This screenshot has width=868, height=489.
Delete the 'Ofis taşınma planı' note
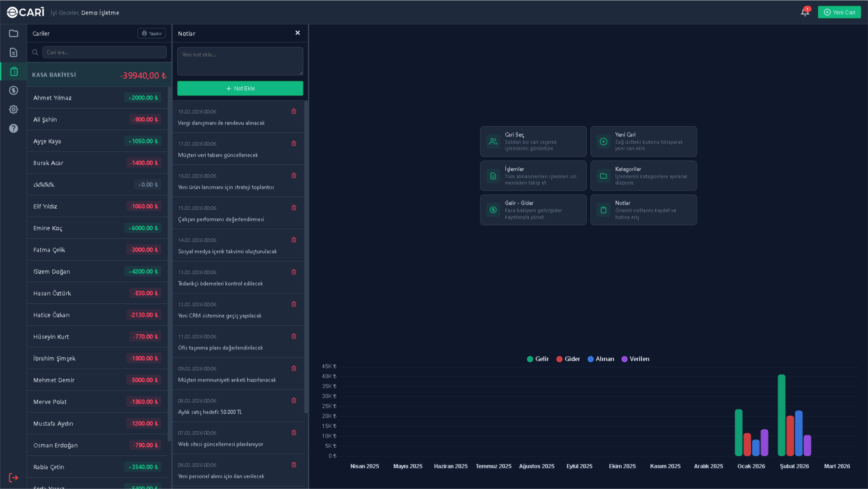294,336
